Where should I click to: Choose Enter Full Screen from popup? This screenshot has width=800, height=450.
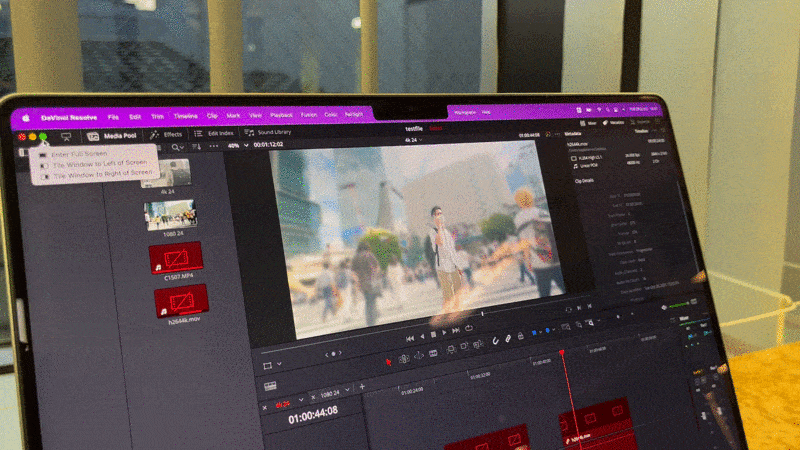79,154
